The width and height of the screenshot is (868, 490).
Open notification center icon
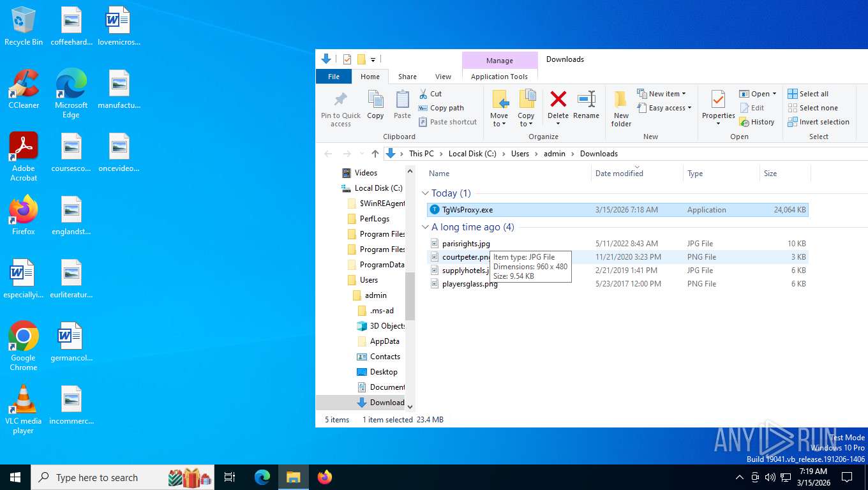[x=847, y=477]
